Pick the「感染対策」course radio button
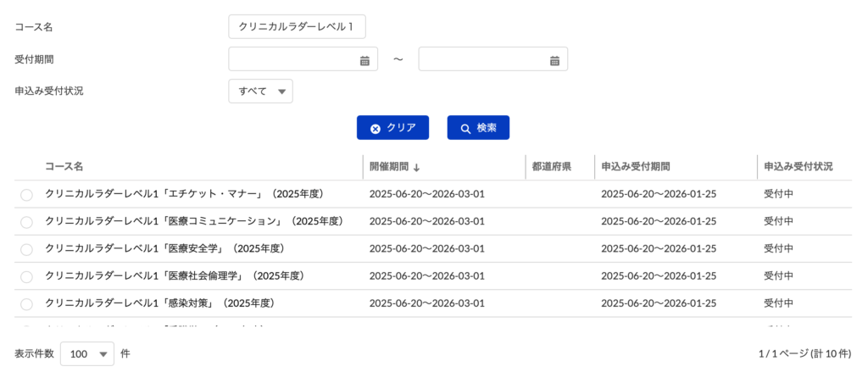Viewport: 868px width, 372px height. point(26,303)
